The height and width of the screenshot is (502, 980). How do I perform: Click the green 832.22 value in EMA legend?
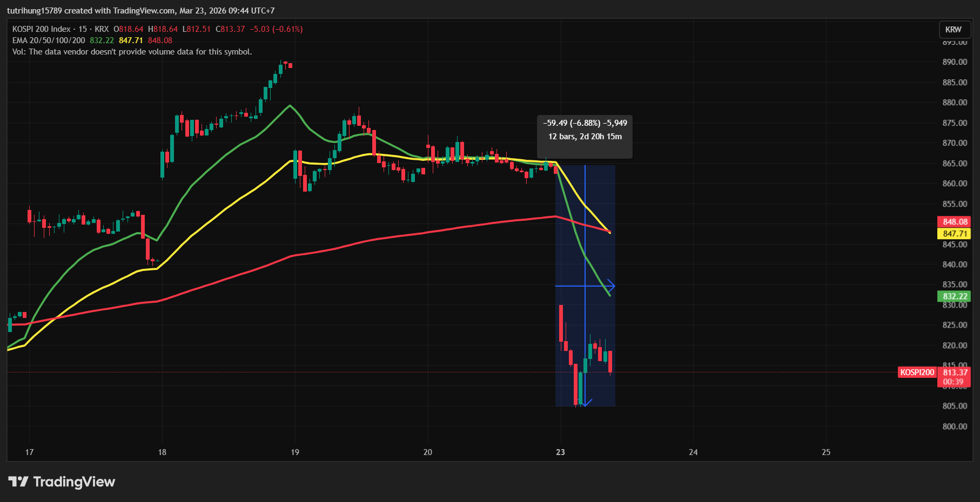[x=102, y=40]
